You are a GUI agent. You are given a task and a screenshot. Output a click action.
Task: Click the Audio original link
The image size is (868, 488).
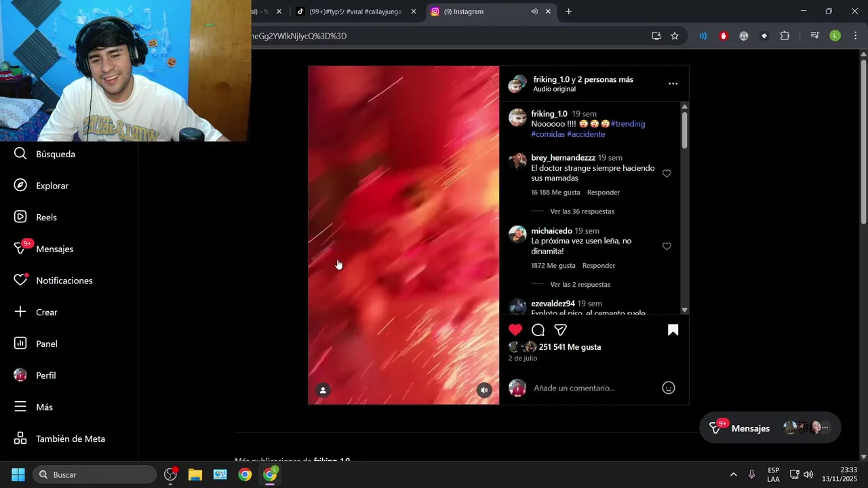[554, 89]
